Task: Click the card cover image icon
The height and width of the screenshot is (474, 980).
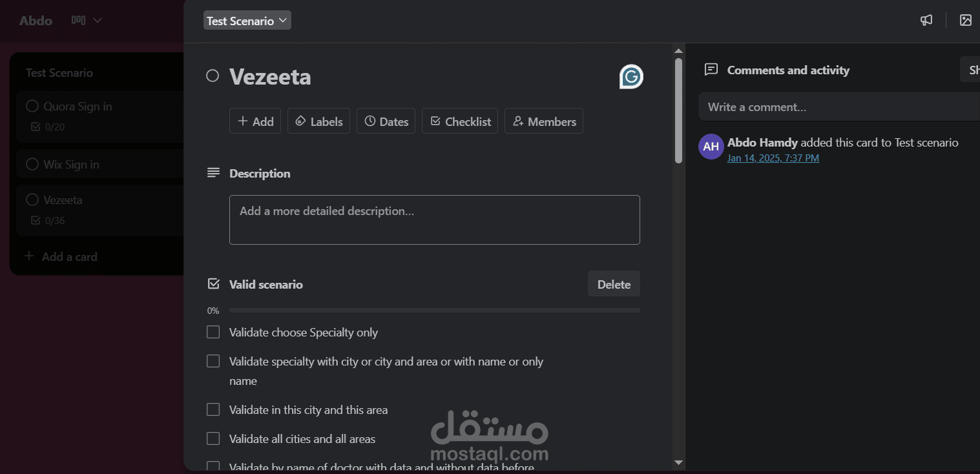Action: point(966,21)
